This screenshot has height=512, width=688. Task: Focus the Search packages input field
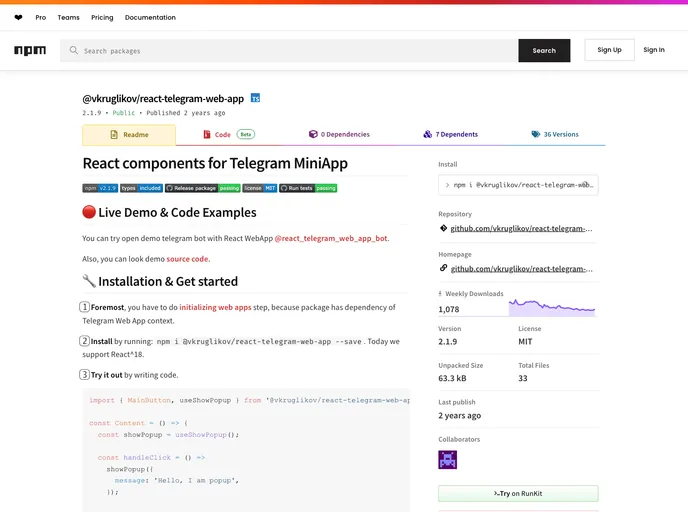click(x=289, y=50)
